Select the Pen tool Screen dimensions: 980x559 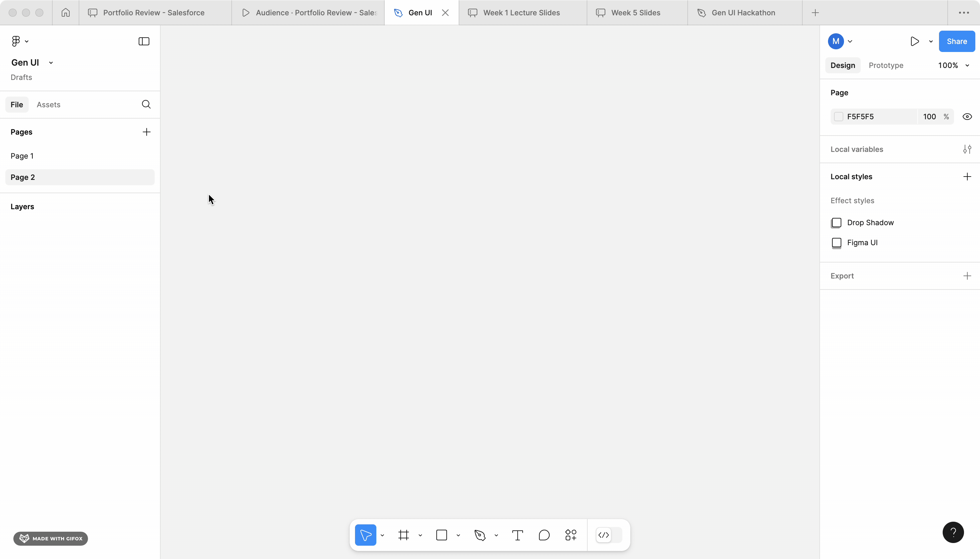click(480, 535)
